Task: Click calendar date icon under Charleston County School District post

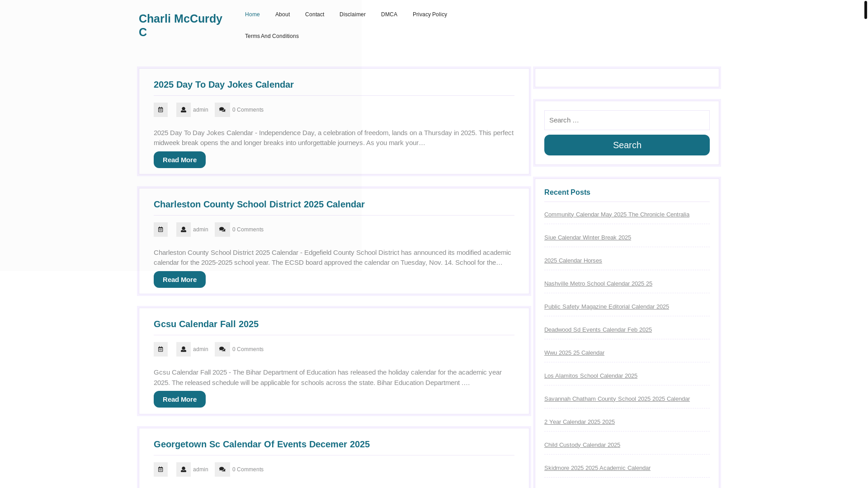Action: pyautogui.click(x=160, y=230)
